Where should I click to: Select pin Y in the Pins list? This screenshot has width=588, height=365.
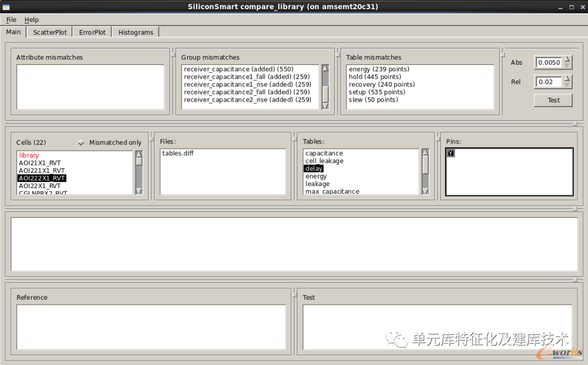451,153
